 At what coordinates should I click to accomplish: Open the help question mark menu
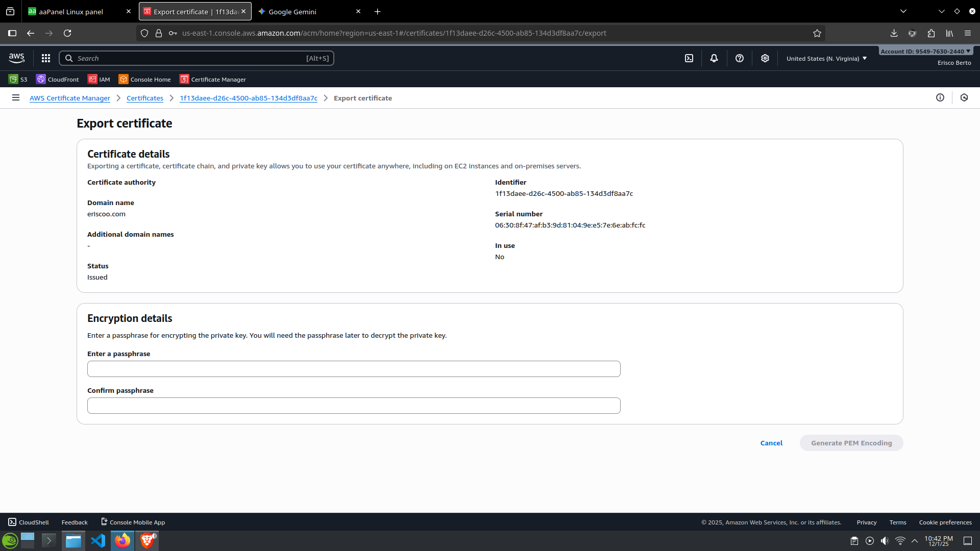pos(740,58)
